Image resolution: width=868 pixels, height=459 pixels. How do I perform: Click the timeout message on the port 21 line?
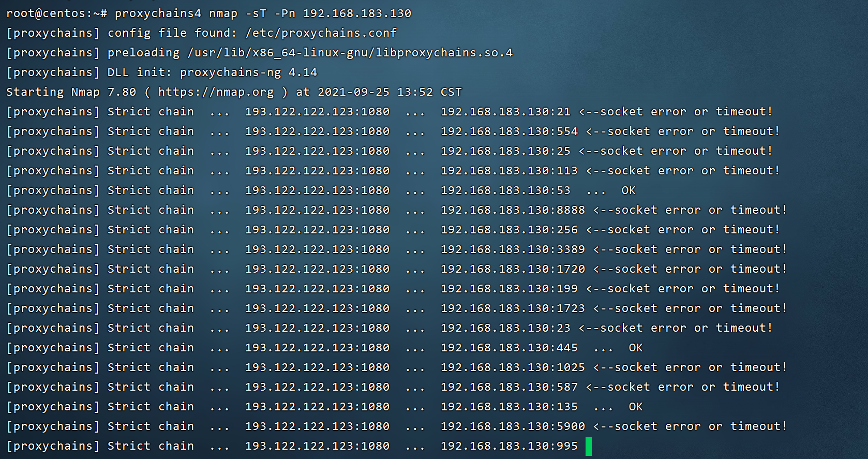tap(676, 112)
